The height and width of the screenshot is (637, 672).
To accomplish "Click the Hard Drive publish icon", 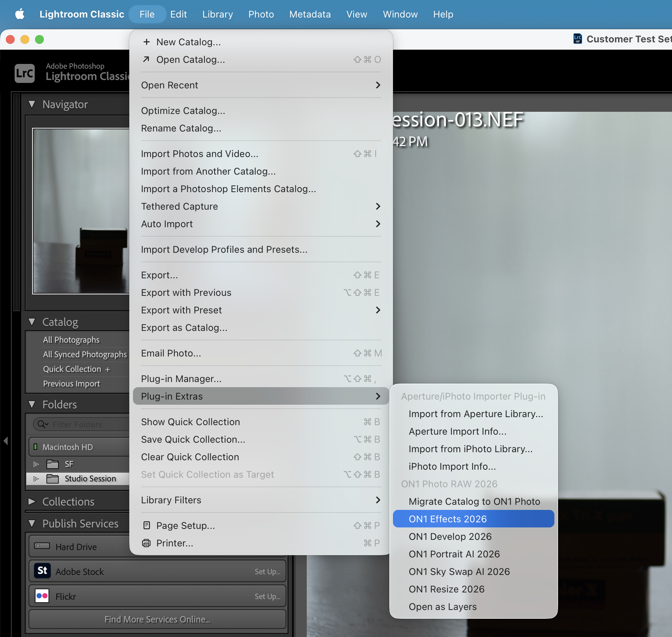I will (x=42, y=546).
